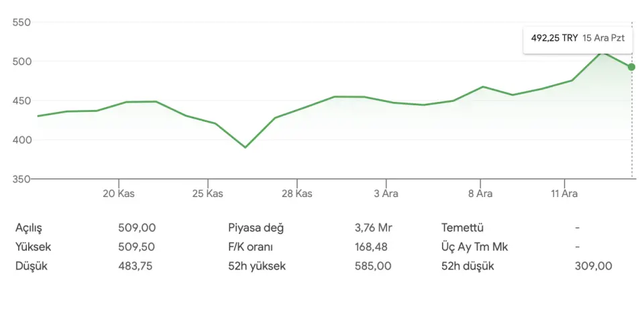The image size is (644, 309).
Task: Click the highest peak of the price line
Action: 603,52
